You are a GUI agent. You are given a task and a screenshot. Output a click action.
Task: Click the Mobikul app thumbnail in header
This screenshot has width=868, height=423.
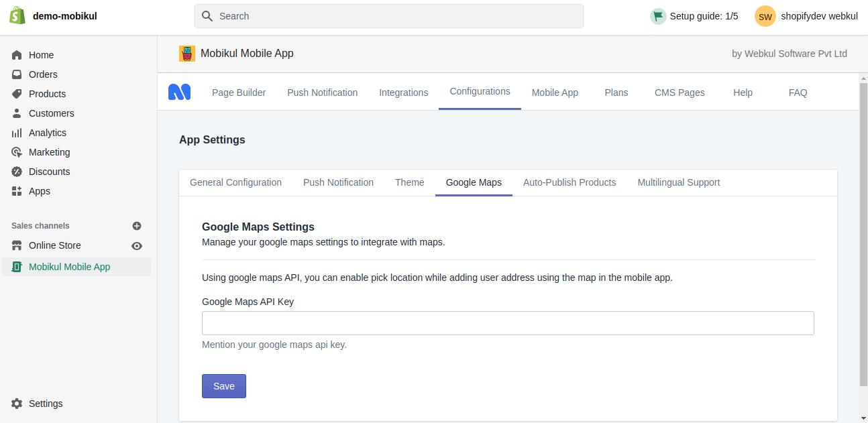pyautogui.click(x=187, y=54)
